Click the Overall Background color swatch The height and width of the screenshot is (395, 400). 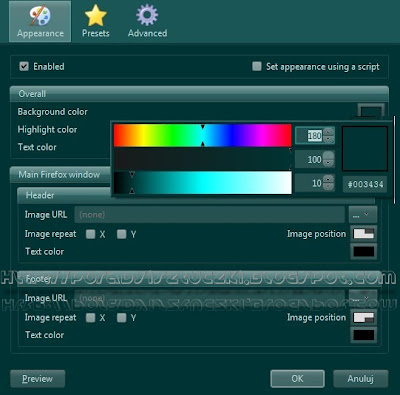pyautogui.click(x=371, y=110)
